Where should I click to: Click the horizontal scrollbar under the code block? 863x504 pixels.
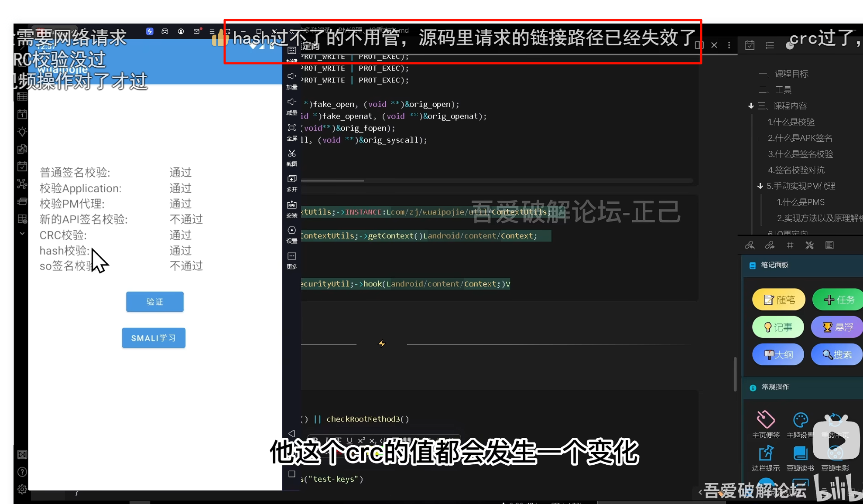pos(332,180)
